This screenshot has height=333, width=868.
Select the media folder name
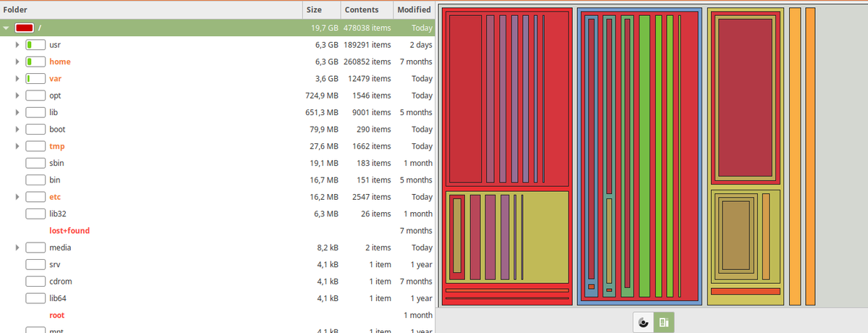(x=60, y=248)
